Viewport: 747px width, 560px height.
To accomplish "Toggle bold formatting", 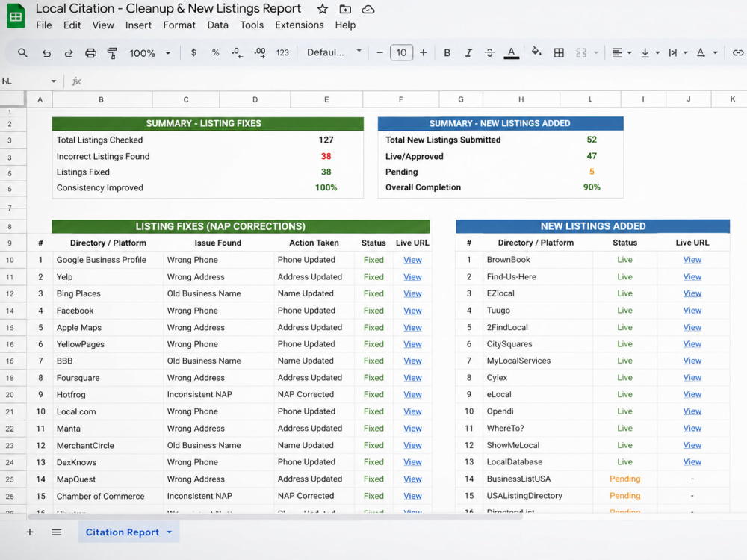I will point(447,52).
